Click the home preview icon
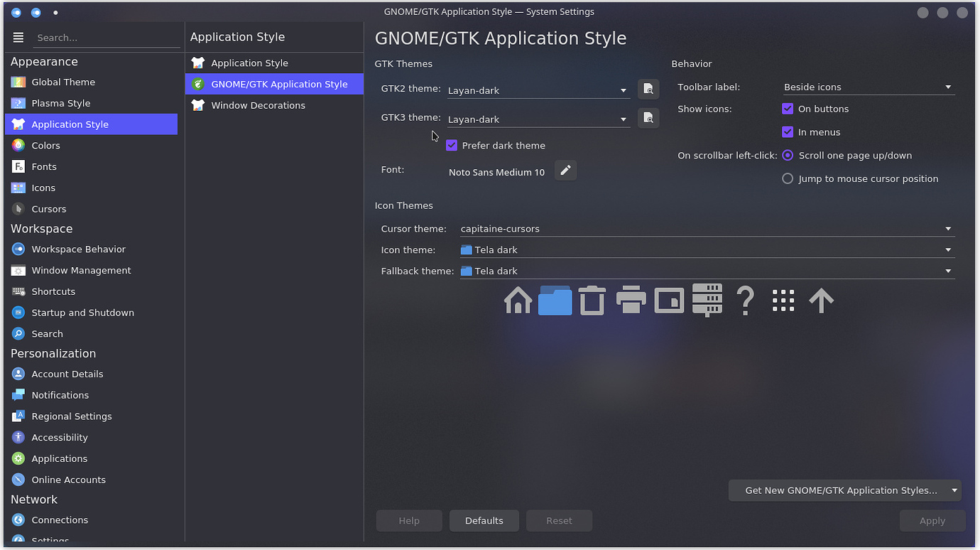 click(518, 300)
